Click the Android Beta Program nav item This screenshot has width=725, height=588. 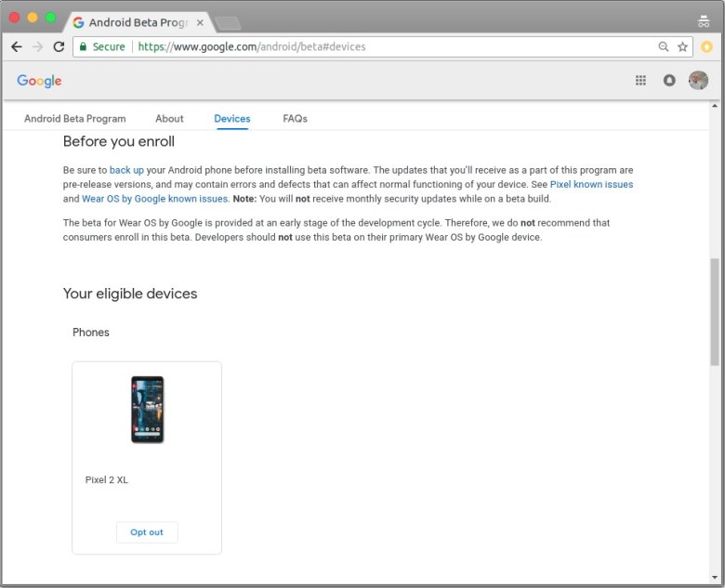[75, 119]
